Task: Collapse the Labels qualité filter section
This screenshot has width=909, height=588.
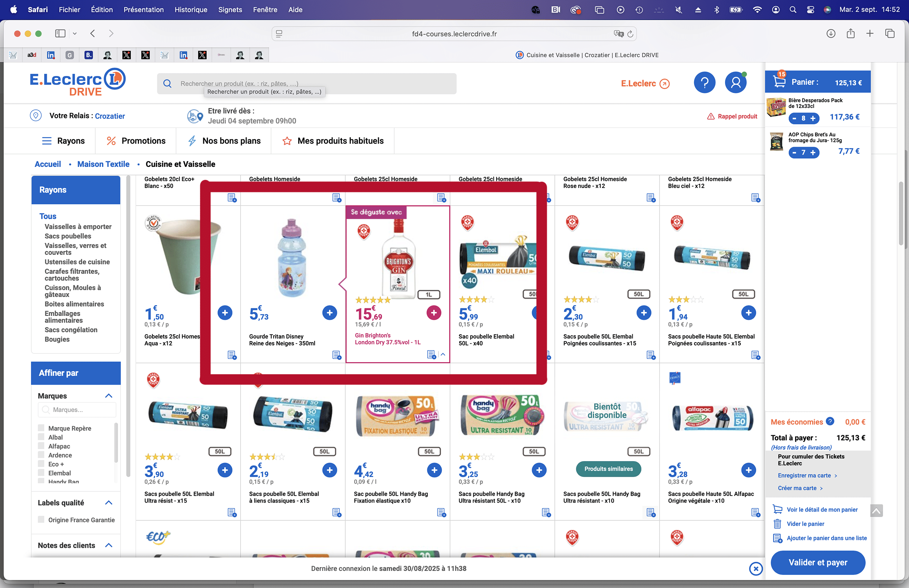Action: (108, 503)
